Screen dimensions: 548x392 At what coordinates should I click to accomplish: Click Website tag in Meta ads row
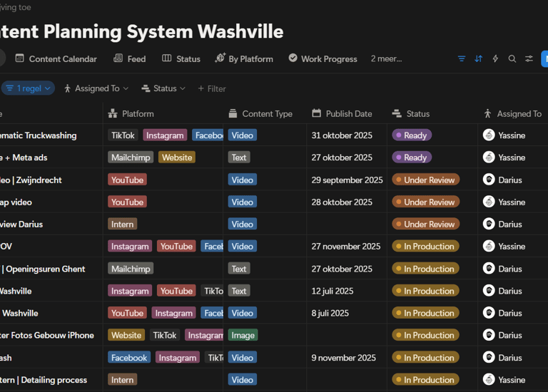point(177,158)
